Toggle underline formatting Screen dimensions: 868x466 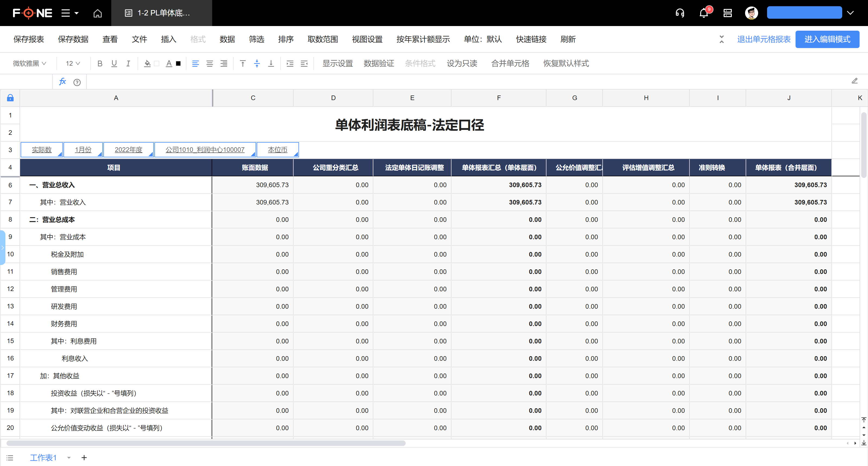114,63
